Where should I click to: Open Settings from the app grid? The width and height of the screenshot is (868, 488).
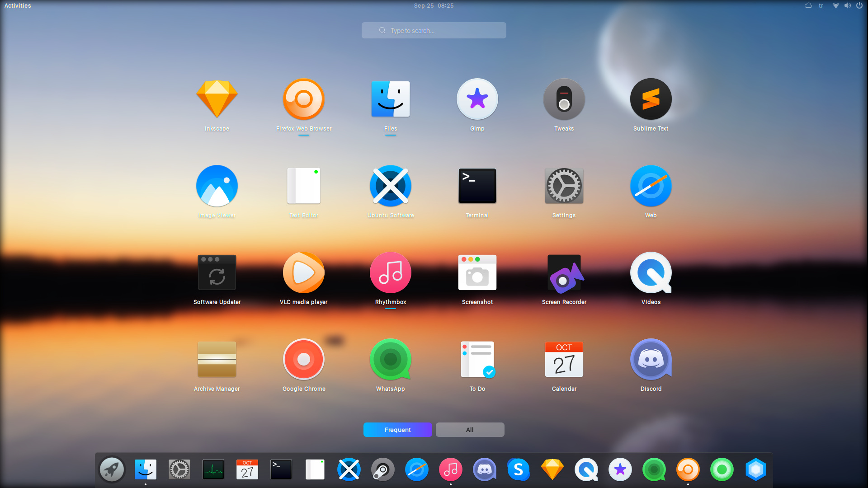point(564,186)
